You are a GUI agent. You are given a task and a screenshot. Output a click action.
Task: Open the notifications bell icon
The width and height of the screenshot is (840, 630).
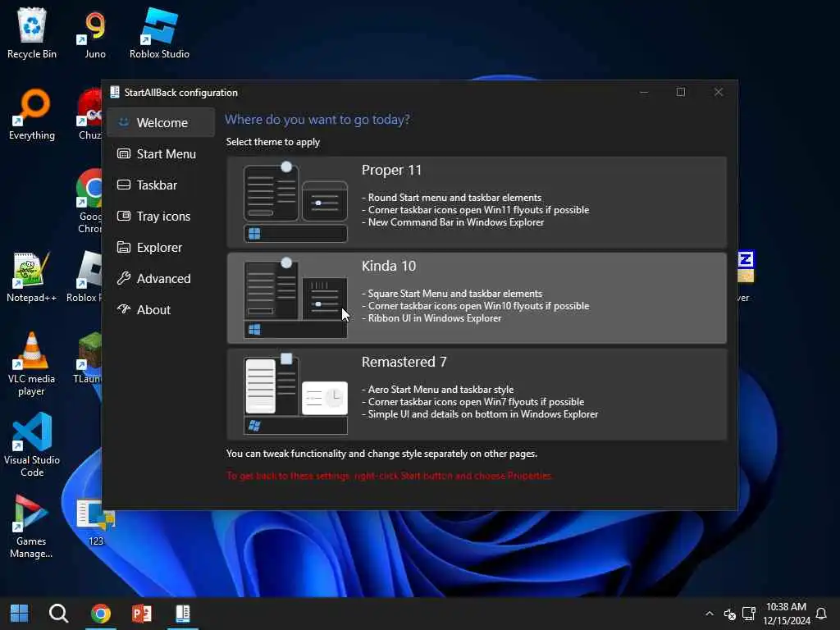point(820,614)
